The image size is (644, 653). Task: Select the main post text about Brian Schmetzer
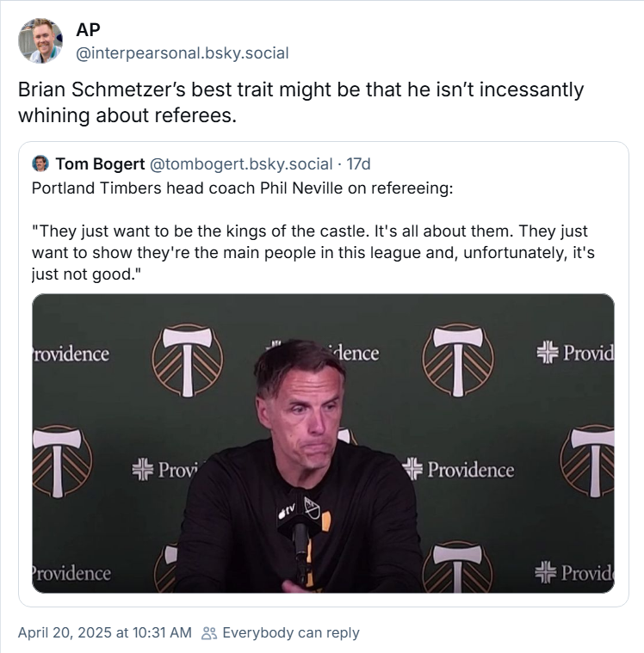tap(301, 102)
